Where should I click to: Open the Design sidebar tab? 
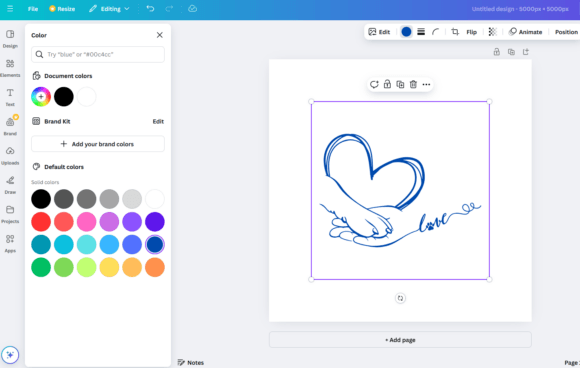[x=10, y=38]
